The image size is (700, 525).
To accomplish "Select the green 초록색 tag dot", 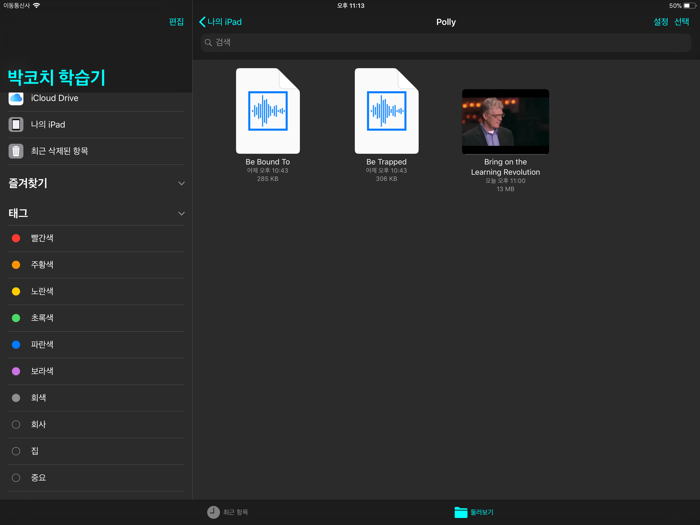I will (16, 318).
